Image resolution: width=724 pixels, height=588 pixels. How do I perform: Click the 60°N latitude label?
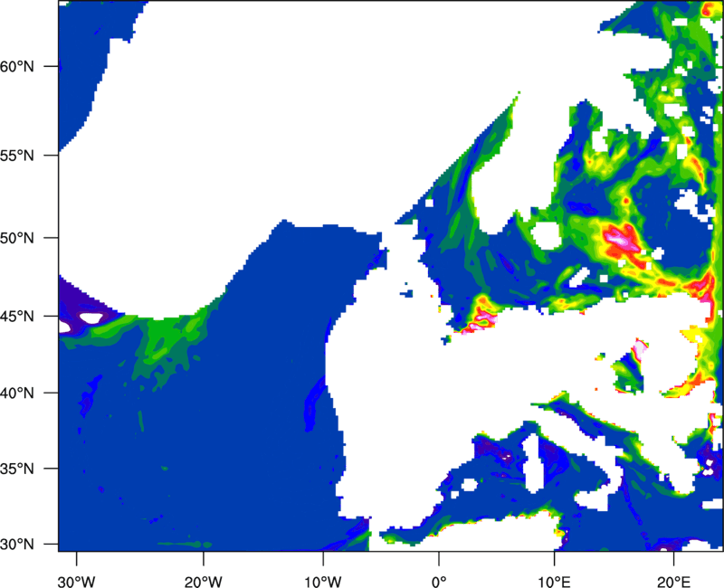point(17,66)
